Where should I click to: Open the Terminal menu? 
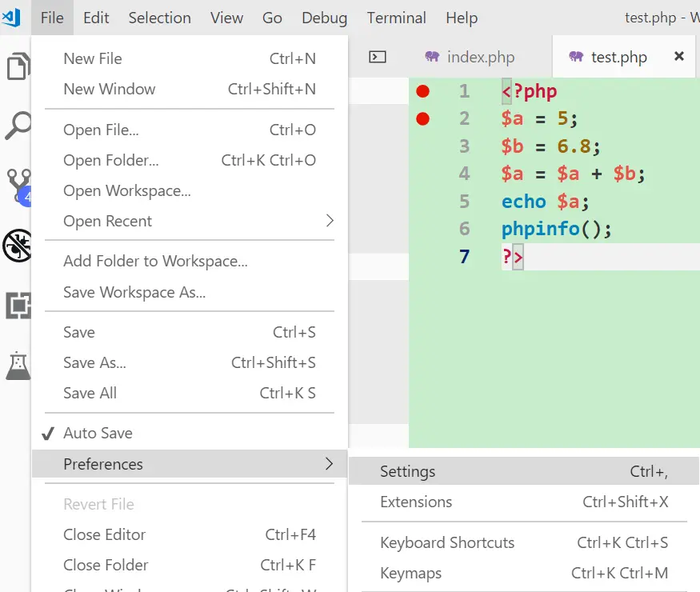[397, 17]
